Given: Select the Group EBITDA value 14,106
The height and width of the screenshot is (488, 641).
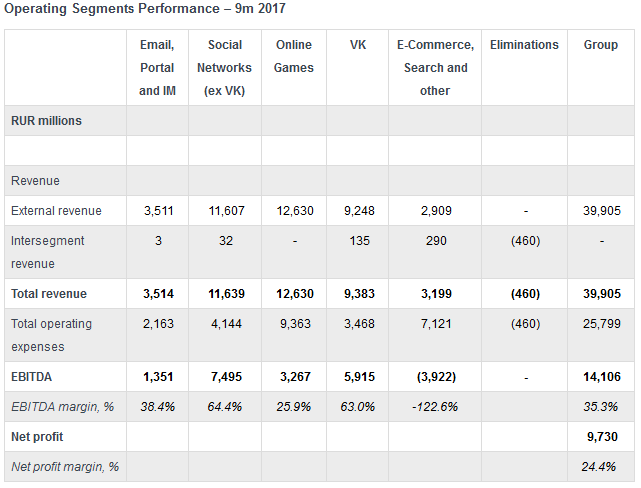Looking at the screenshot, I should [602, 377].
